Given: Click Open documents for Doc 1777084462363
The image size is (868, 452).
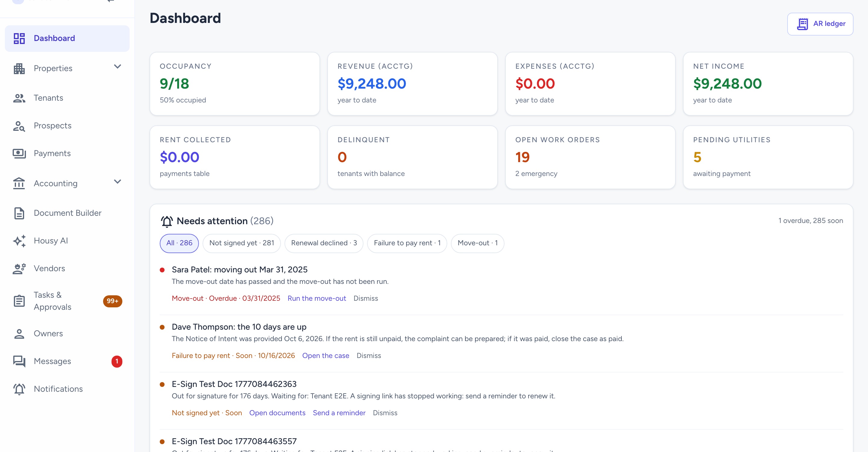Looking at the screenshot, I should 277,413.
